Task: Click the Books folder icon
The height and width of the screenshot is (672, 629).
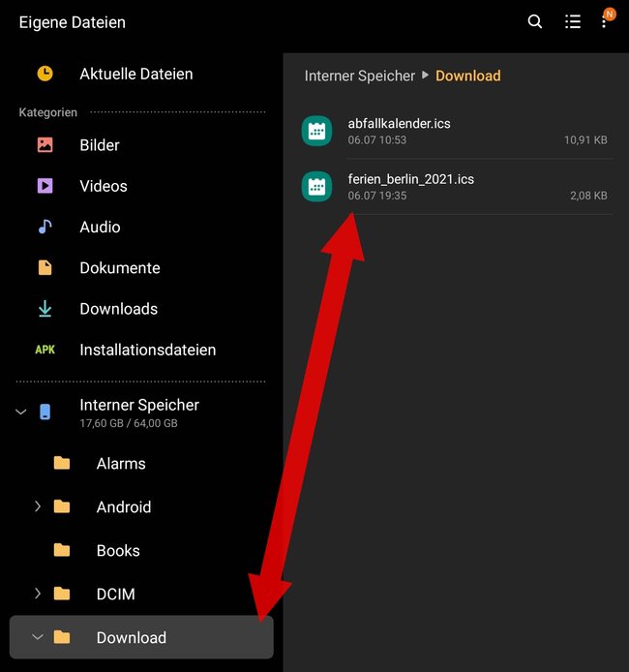Action: point(62,550)
